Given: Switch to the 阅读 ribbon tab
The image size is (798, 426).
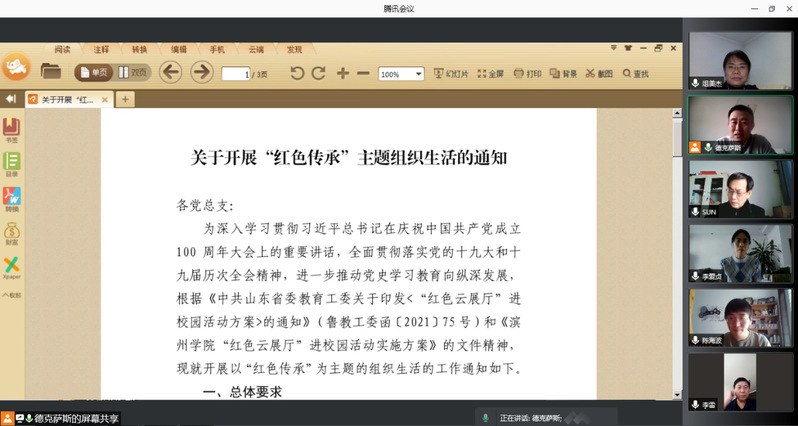Looking at the screenshot, I should pyautogui.click(x=63, y=49).
